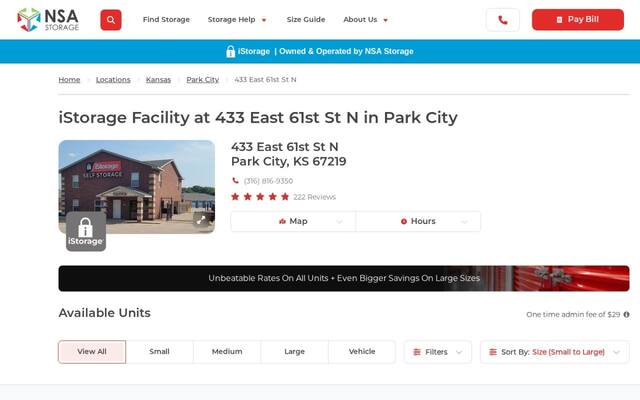
Task: Click the 433 East 61st St N breadcrumb text
Action: 265,80
